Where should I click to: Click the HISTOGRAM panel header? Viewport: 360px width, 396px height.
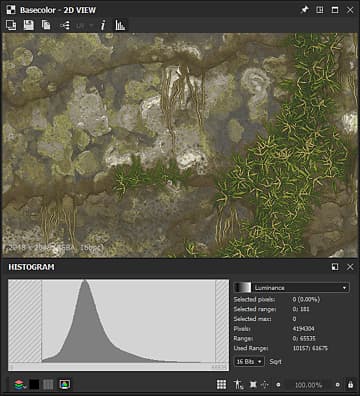31,267
